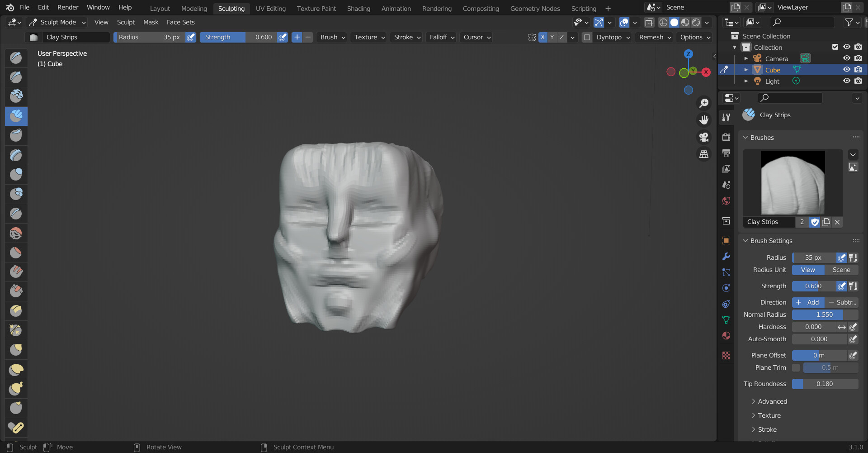Toggle the Cube's render visibility camera icon
The width and height of the screenshot is (868, 453).
(858, 69)
